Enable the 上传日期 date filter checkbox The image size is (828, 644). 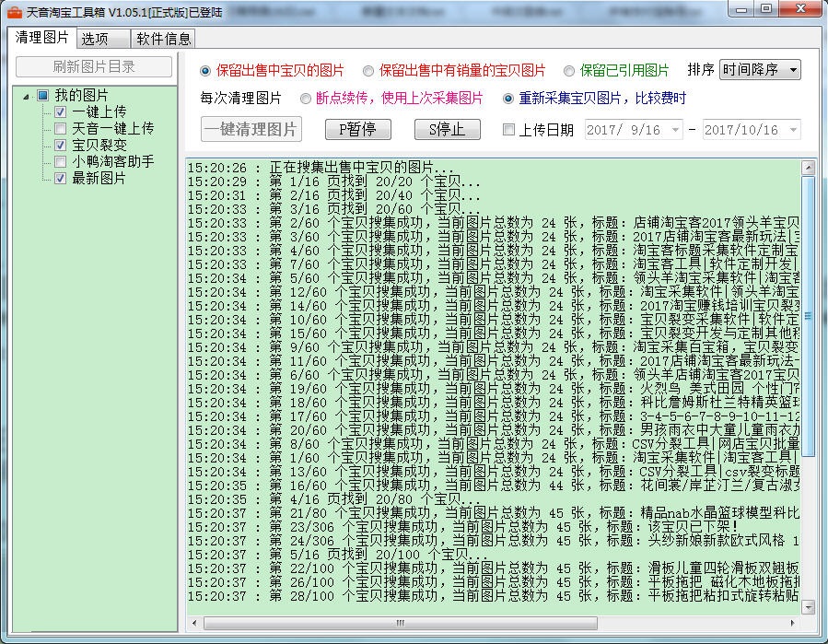coord(508,129)
